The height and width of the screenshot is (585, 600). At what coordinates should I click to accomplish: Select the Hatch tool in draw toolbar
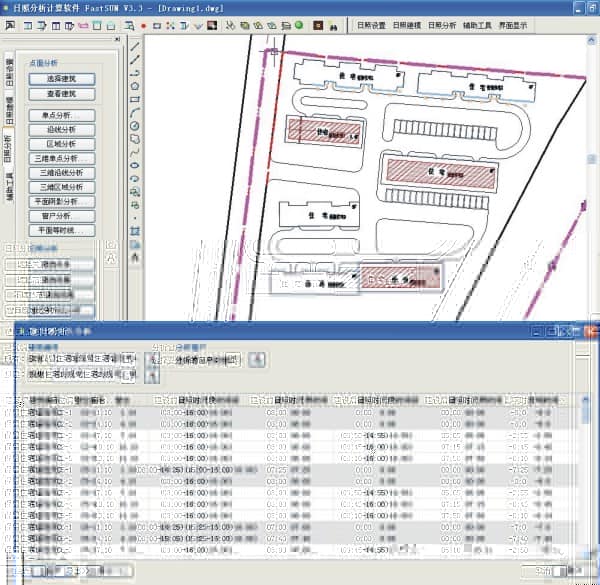click(135, 231)
